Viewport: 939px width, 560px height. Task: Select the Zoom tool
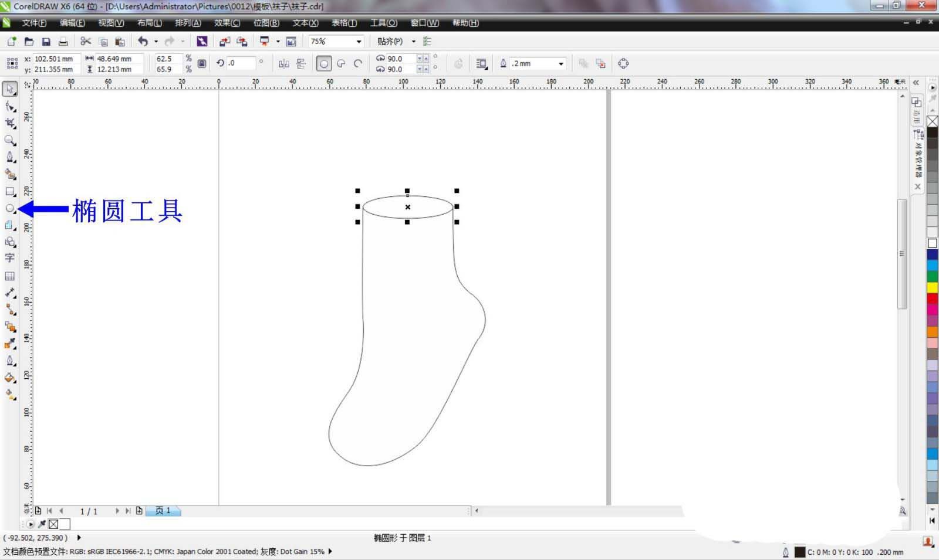click(9, 140)
